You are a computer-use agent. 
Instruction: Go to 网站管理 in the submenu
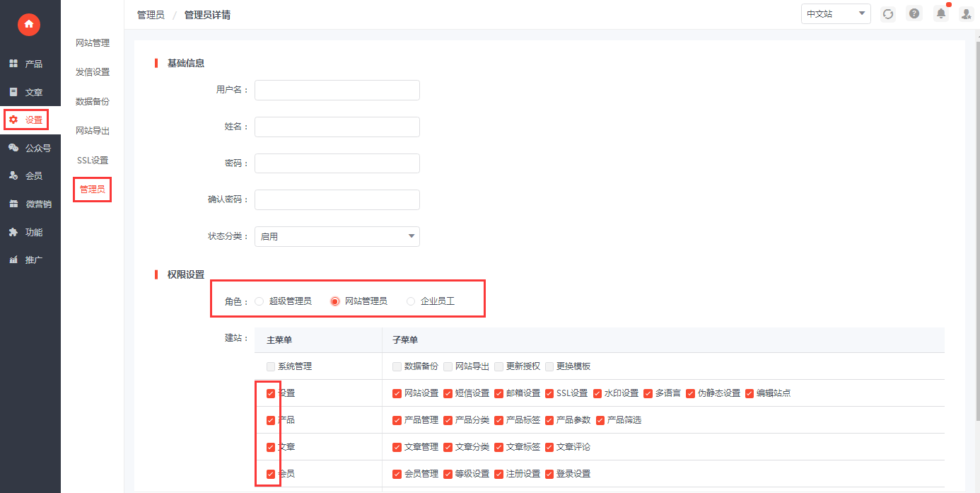(x=93, y=43)
